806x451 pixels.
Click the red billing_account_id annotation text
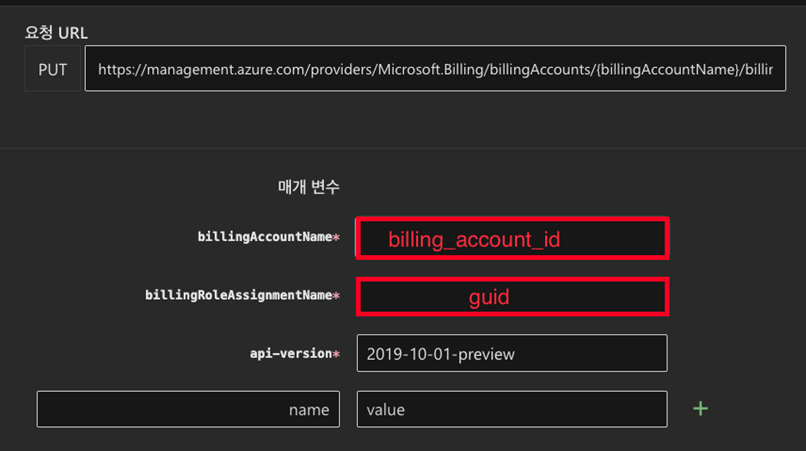(474, 240)
